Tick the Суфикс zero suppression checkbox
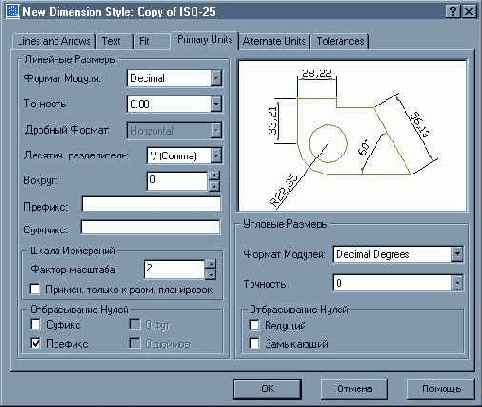Viewport: 482px width, 407px height. pos(35,324)
